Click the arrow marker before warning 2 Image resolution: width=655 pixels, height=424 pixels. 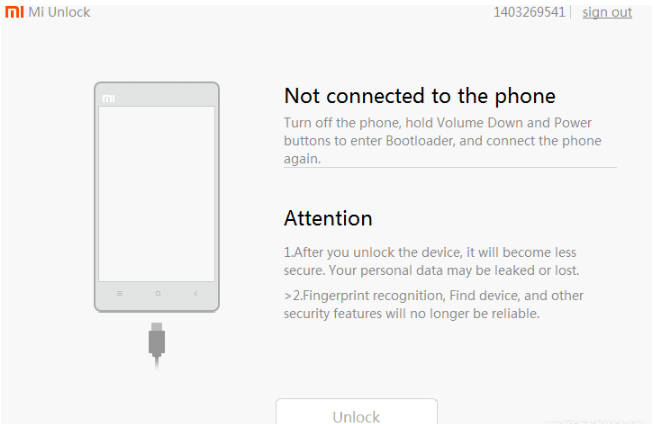287,296
